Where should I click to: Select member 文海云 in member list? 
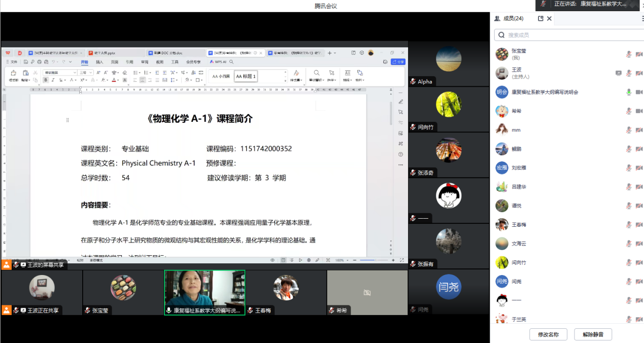point(567,244)
